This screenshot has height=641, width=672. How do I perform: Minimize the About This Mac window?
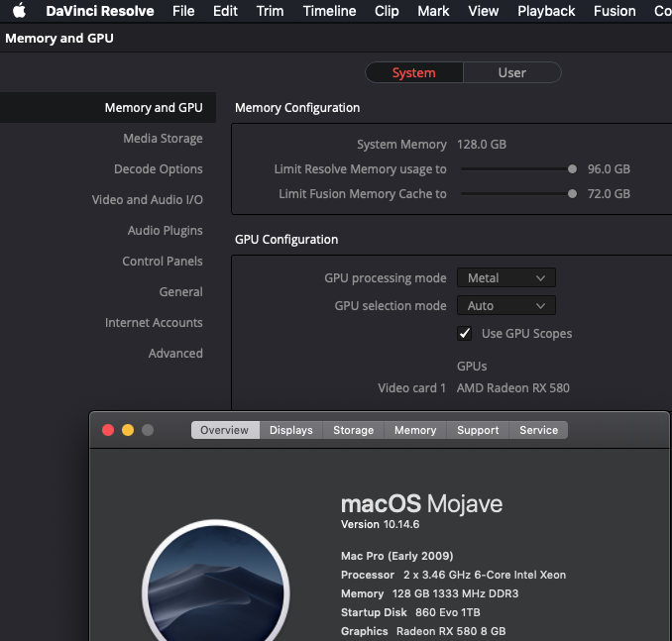pos(128,430)
